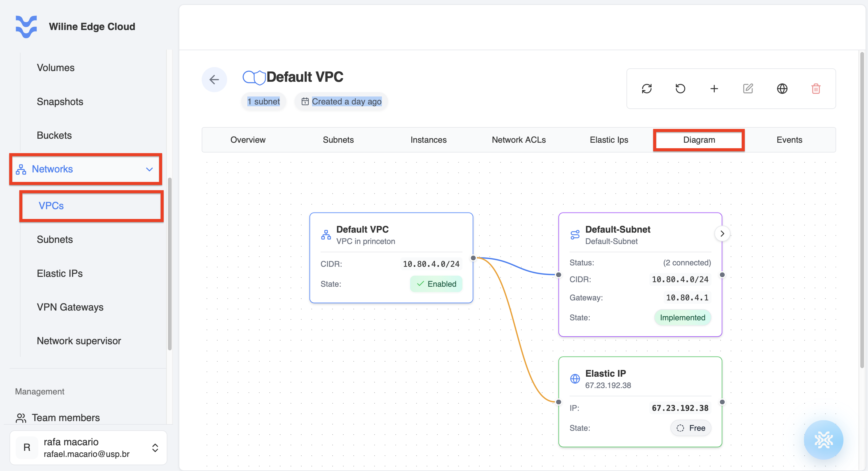Click the Networks sidebar icon
868x471 pixels.
click(21, 169)
